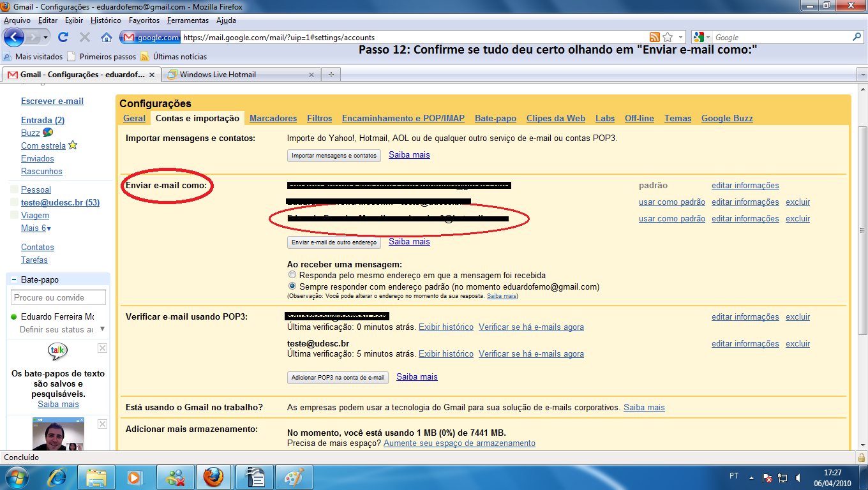The width and height of the screenshot is (868, 490).
Task: Open the address bar history dropdown arrow
Action: point(681,37)
